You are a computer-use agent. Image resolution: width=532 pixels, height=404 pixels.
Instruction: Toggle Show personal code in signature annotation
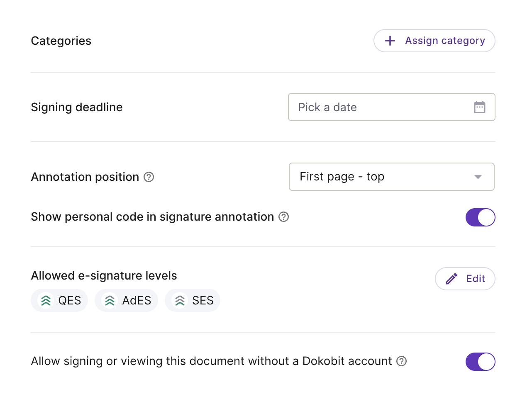(x=480, y=217)
